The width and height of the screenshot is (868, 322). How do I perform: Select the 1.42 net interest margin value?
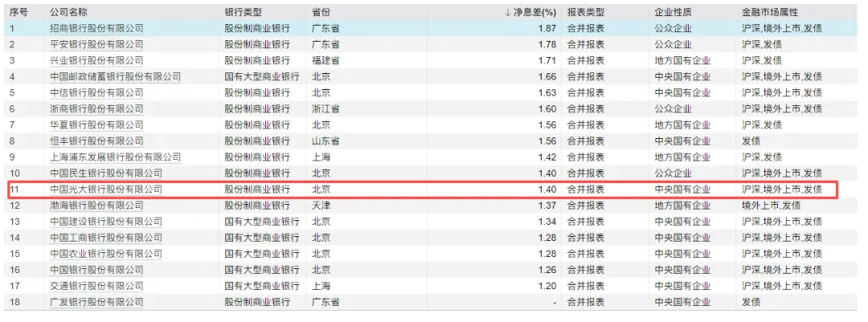547,157
